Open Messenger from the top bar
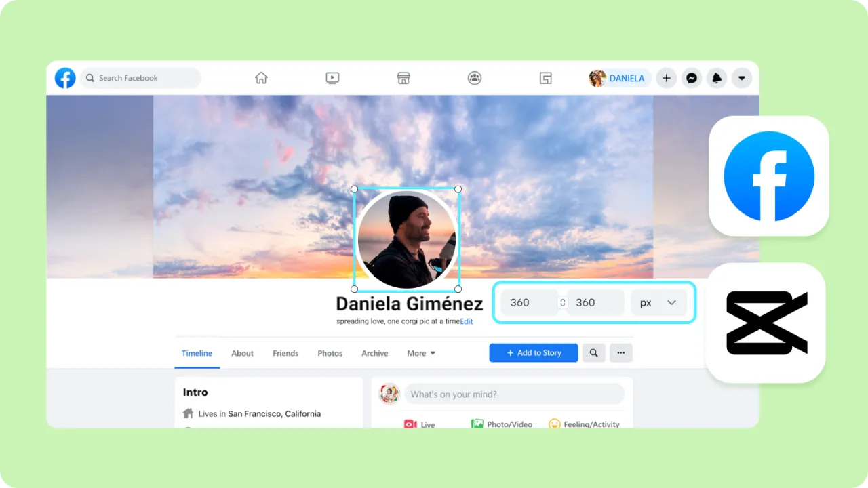 (691, 78)
